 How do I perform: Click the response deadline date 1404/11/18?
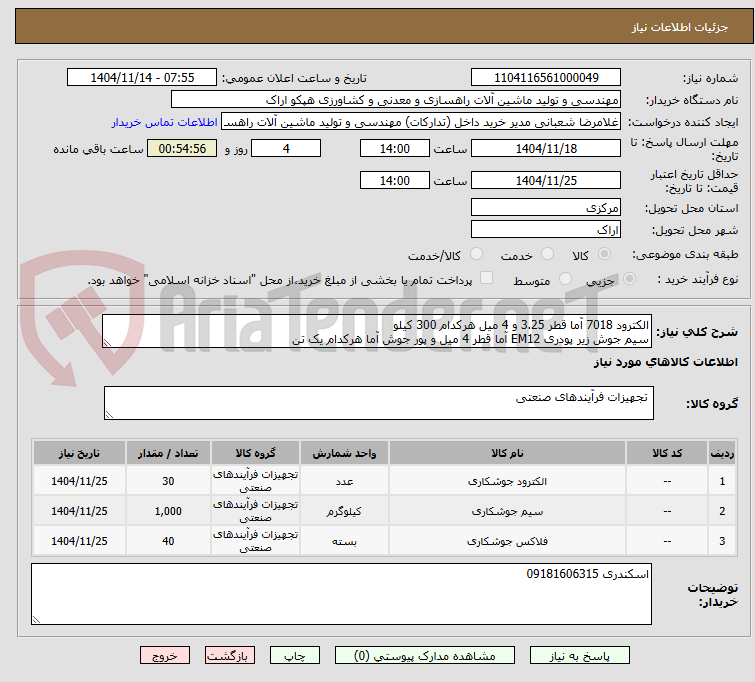(x=546, y=148)
